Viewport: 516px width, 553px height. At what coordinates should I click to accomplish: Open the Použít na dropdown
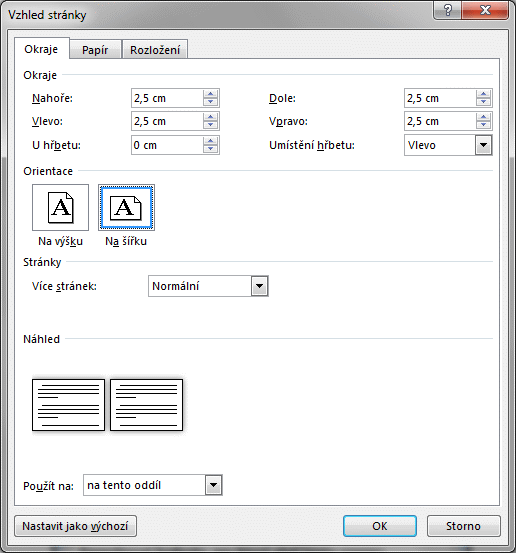coord(213,485)
